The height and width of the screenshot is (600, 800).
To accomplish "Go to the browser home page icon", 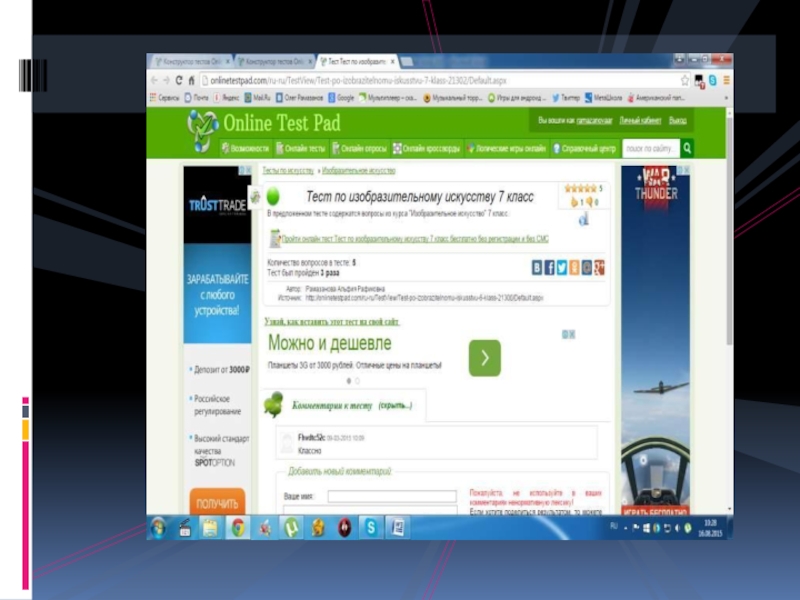I will pyautogui.click(x=191, y=81).
